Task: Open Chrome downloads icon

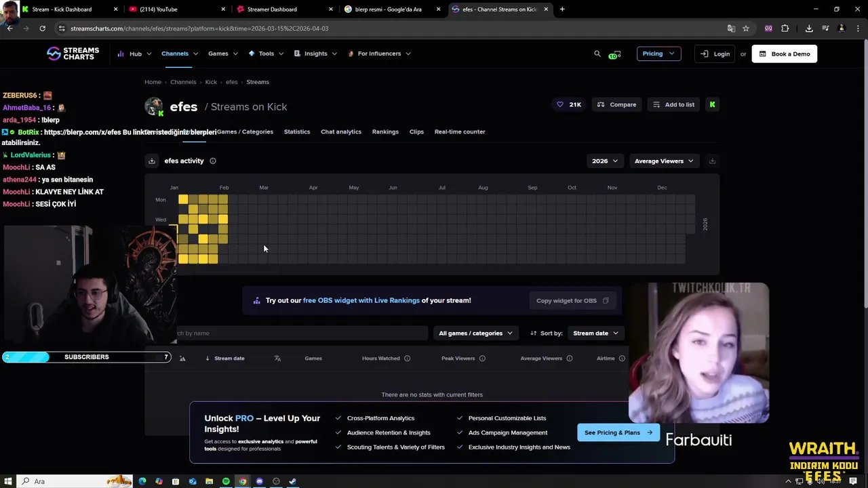Action: click(809, 28)
